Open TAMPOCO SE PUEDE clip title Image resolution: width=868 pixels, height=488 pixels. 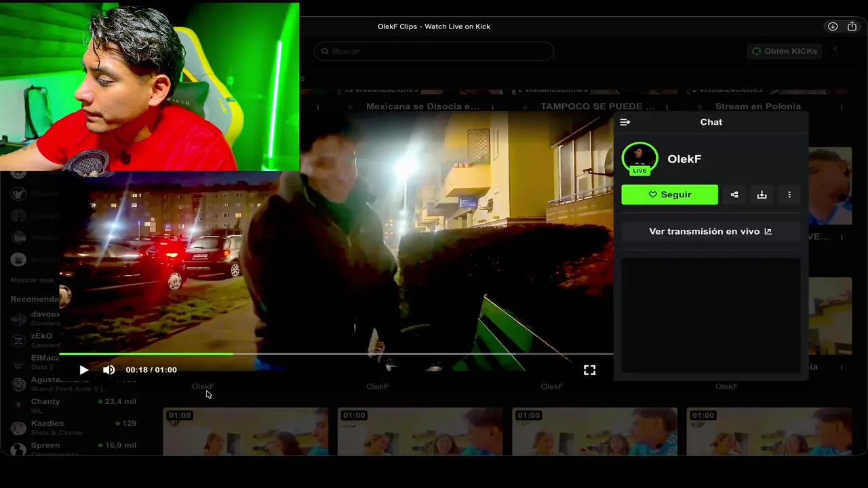point(597,106)
